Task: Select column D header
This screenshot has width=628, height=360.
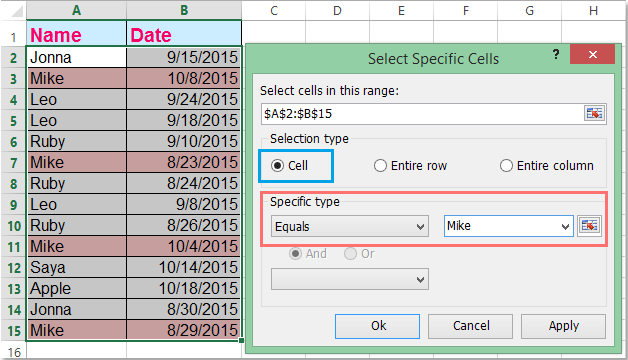Action: click(x=337, y=10)
